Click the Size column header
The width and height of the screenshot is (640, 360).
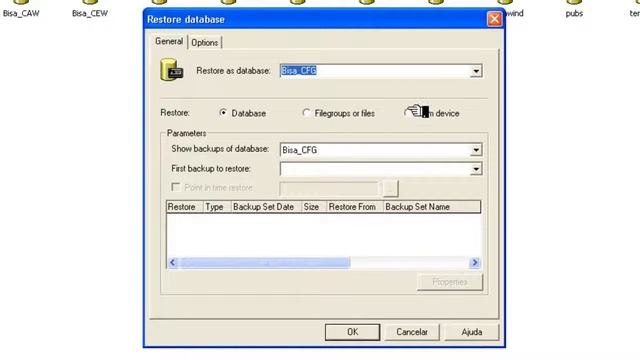314,207
